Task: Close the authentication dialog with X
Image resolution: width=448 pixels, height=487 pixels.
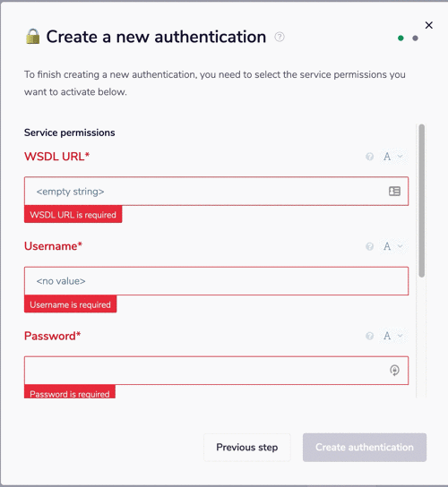Action: (x=428, y=25)
